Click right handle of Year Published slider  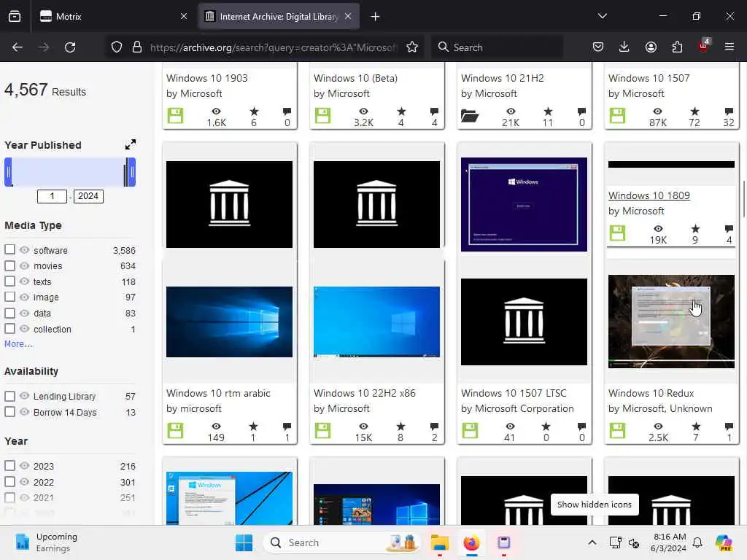click(133, 172)
